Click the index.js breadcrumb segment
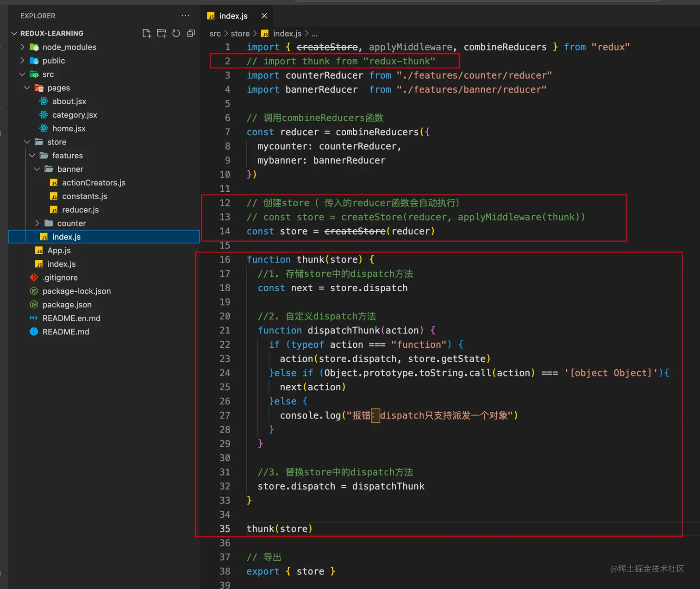The image size is (700, 589). [x=287, y=33]
